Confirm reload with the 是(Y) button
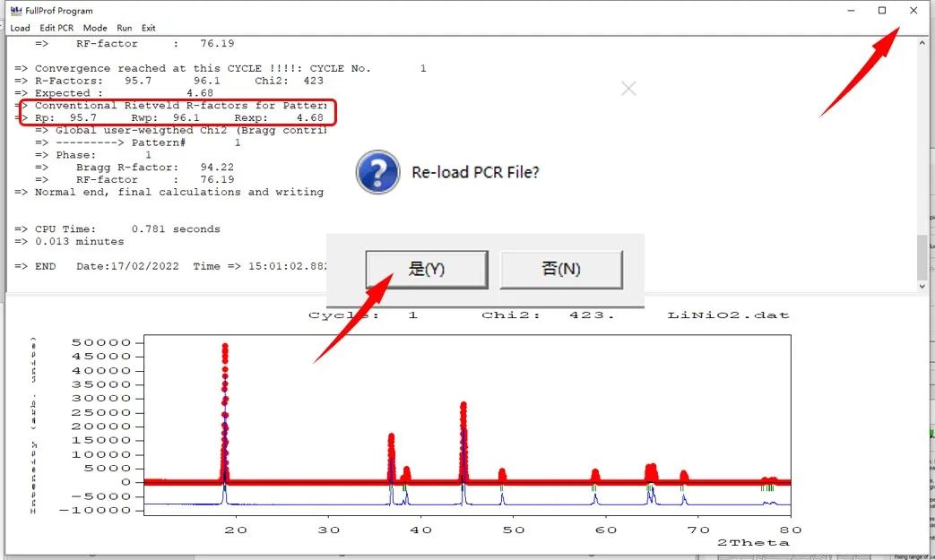 (427, 269)
